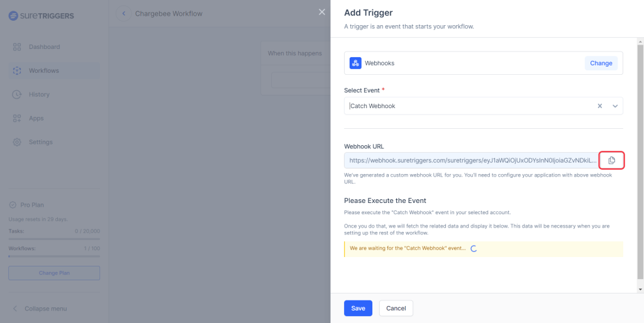Click the Workflows icon in sidebar
This screenshot has height=323, width=644.
[17, 70]
